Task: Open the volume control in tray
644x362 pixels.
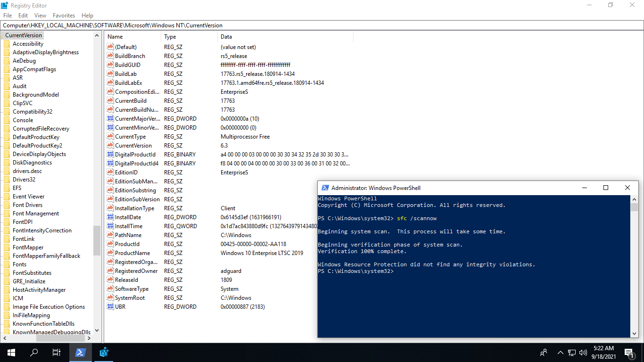Action: (583, 352)
